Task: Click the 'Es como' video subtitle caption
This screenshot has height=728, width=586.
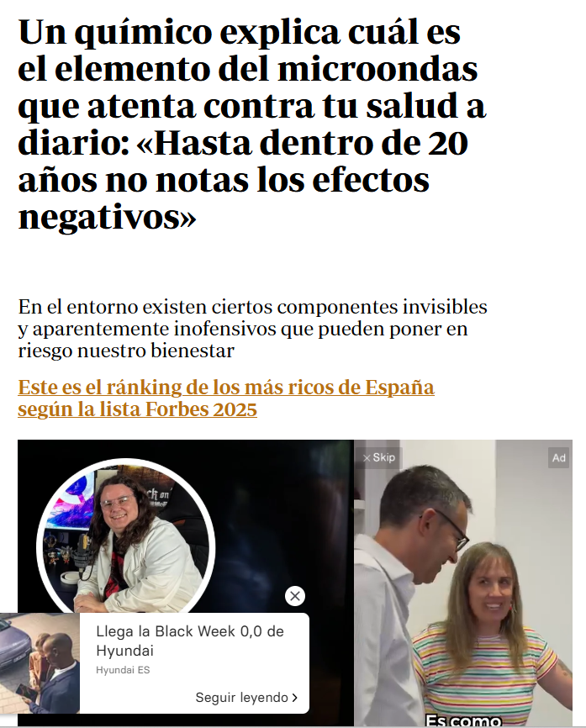Action: coord(463,720)
